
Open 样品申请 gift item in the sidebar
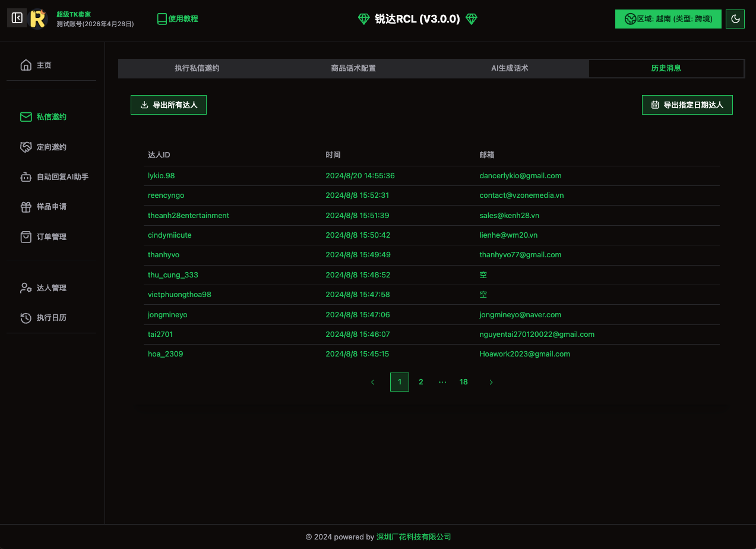51,207
